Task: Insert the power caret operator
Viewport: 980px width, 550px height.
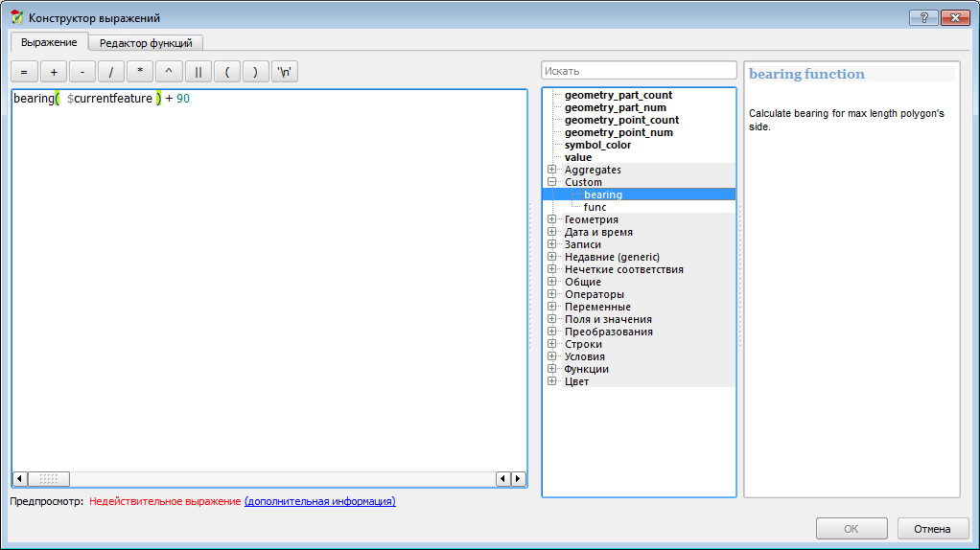Action: [169, 72]
